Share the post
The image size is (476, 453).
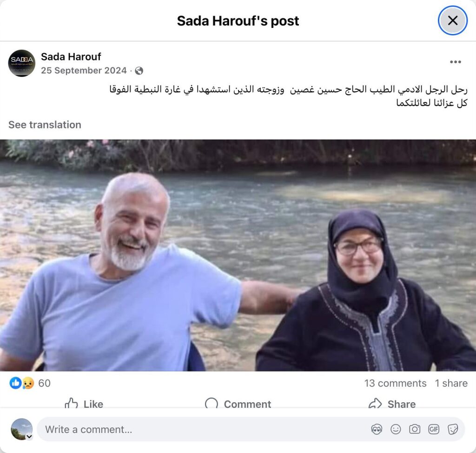tap(392, 404)
